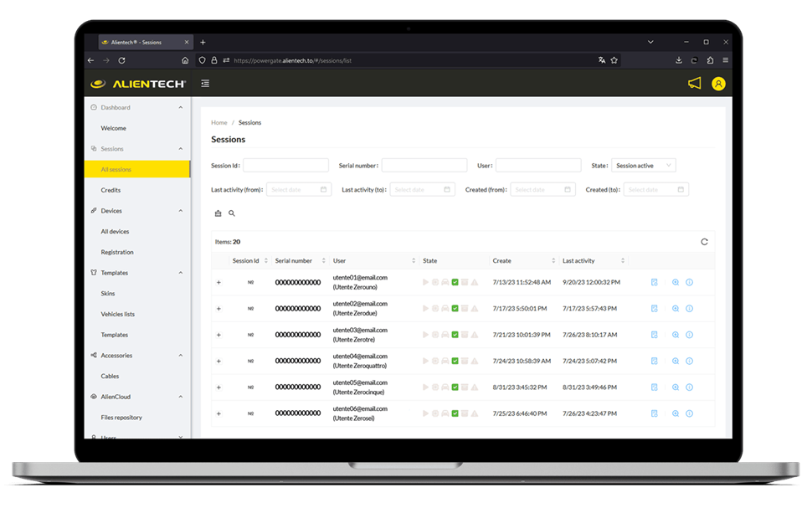Open Credits in the sidebar menu
Image resolution: width=812 pixels, height=508 pixels.
(x=110, y=190)
